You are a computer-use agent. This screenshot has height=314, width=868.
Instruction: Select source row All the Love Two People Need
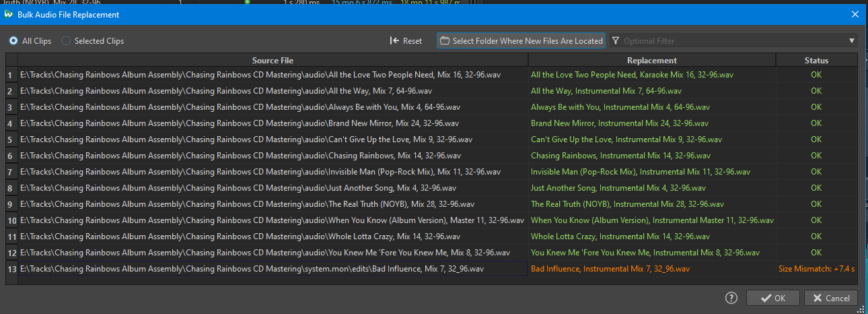[273, 74]
